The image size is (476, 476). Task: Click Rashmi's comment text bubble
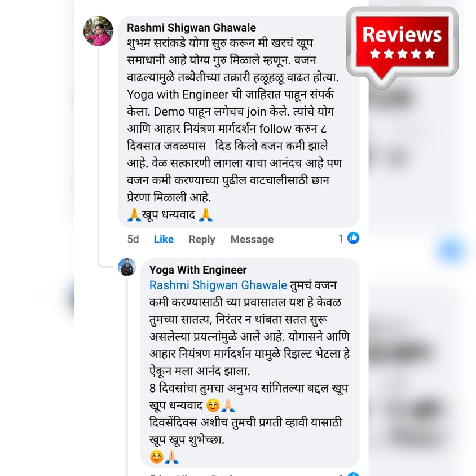click(239, 122)
